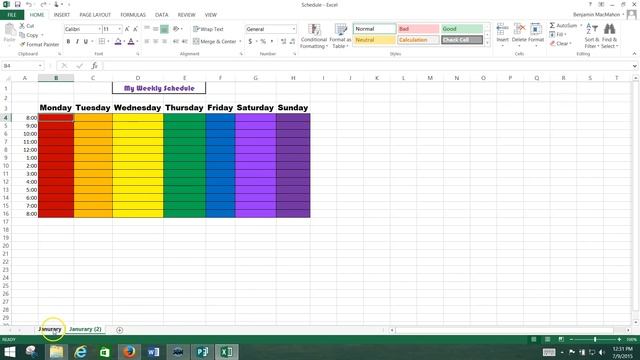The width and height of the screenshot is (640, 360).
Task: Toggle Wrap Text
Action: coord(208,29)
